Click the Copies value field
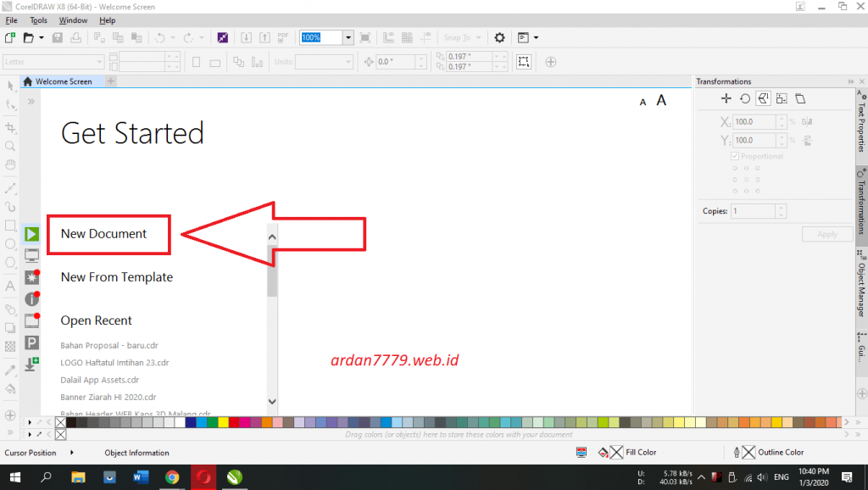 click(753, 211)
